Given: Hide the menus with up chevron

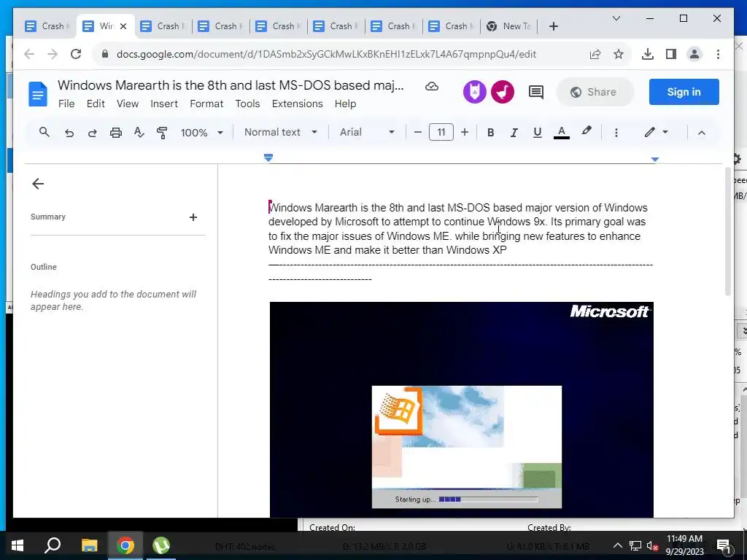Looking at the screenshot, I should coord(701,133).
